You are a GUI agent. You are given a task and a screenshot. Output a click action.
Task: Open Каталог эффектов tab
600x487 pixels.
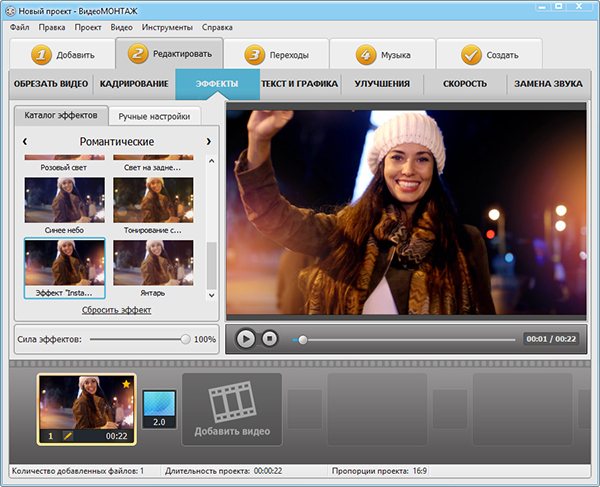pyautogui.click(x=61, y=115)
